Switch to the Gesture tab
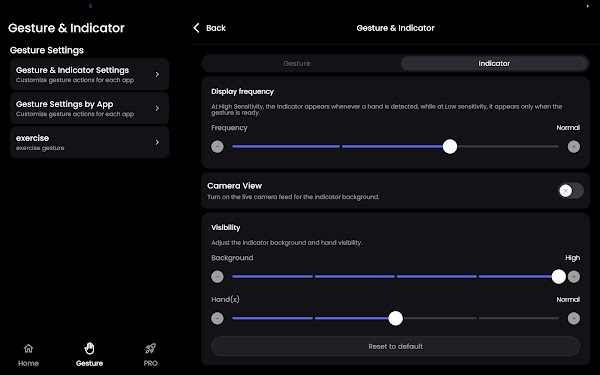 pos(297,64)
